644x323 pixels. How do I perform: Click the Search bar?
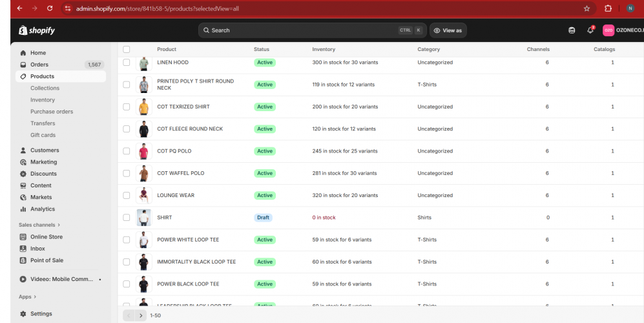[312, 30]
